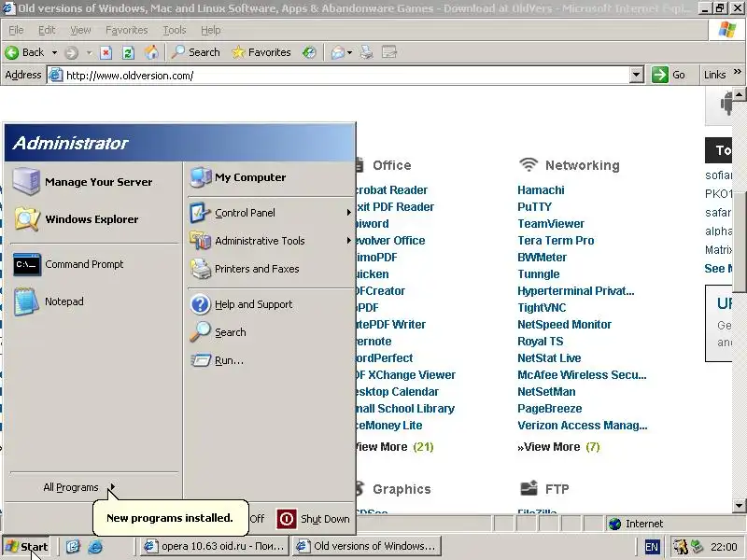The image size is (747, 560).
Task: Open the Favorites star button
Action: [261, 52]
